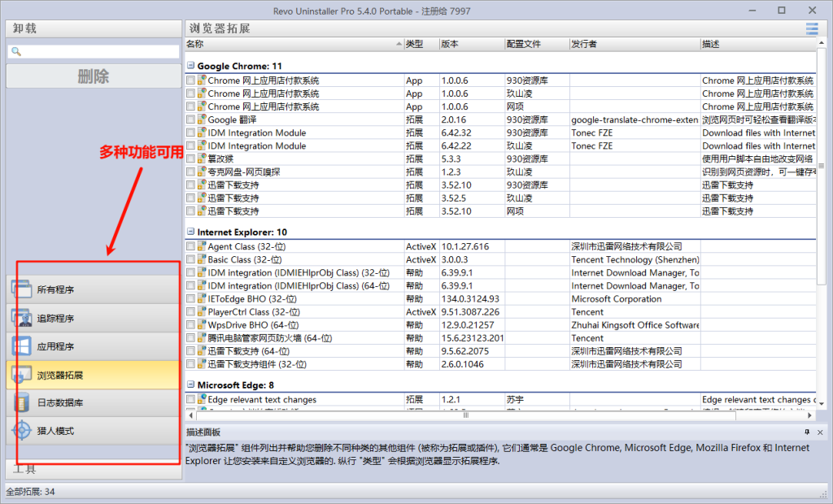
Task: Click the 浏览器拓展 sidebar icon
Action: point(21,375)
